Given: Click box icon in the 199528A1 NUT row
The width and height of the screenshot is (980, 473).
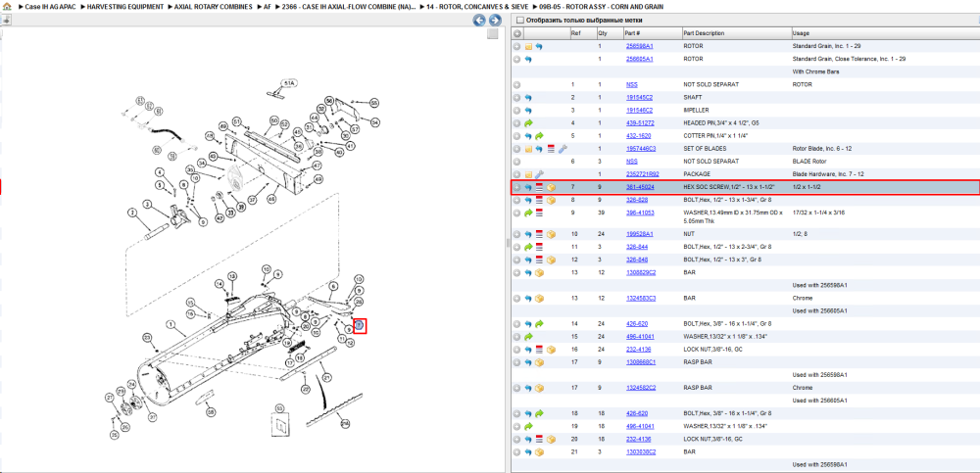Looking at the screenshot, I should coord(551,234).
